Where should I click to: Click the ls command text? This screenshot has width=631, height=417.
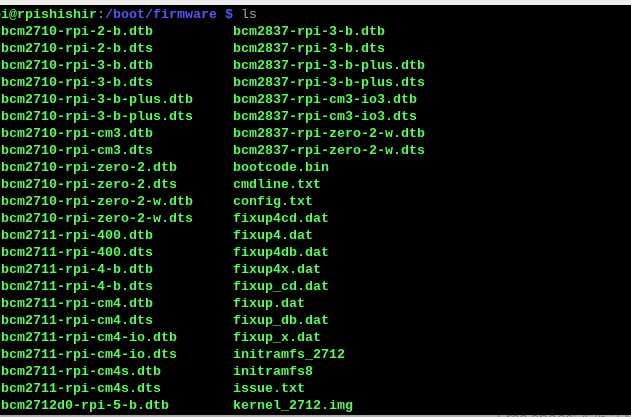click(250, 13)
